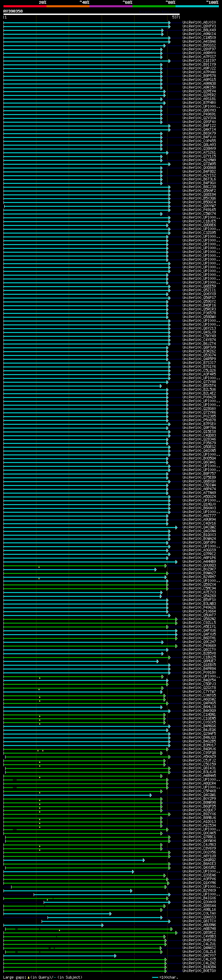Open hit UniRef100_B8LK49
Screen dimensions: 222x980
199,30
